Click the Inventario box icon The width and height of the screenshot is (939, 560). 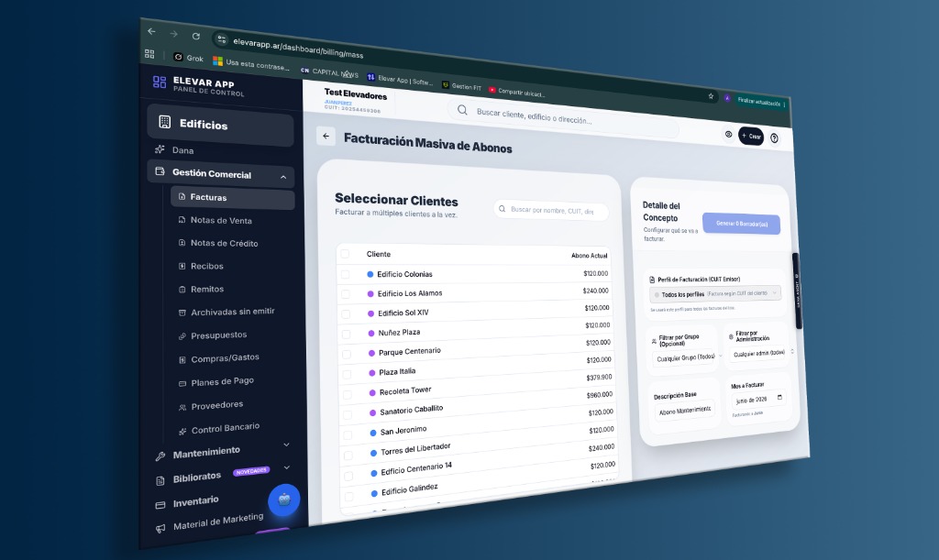(x=160, y=505)
